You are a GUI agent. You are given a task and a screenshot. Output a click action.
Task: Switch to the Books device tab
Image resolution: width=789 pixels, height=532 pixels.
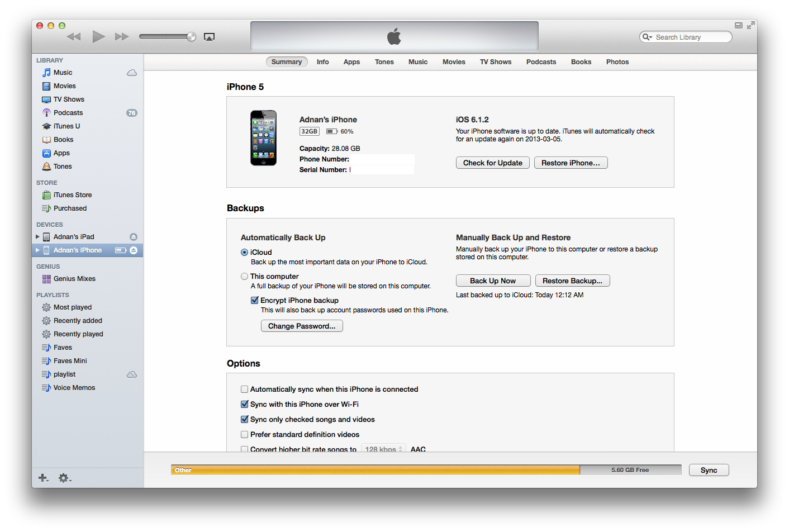[x=581, y=62]
